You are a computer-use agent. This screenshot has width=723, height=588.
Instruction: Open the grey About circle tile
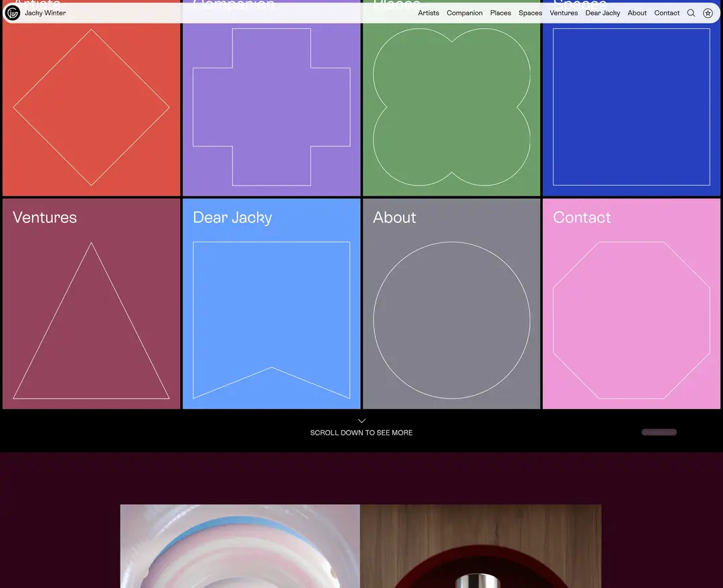point(451,304)
